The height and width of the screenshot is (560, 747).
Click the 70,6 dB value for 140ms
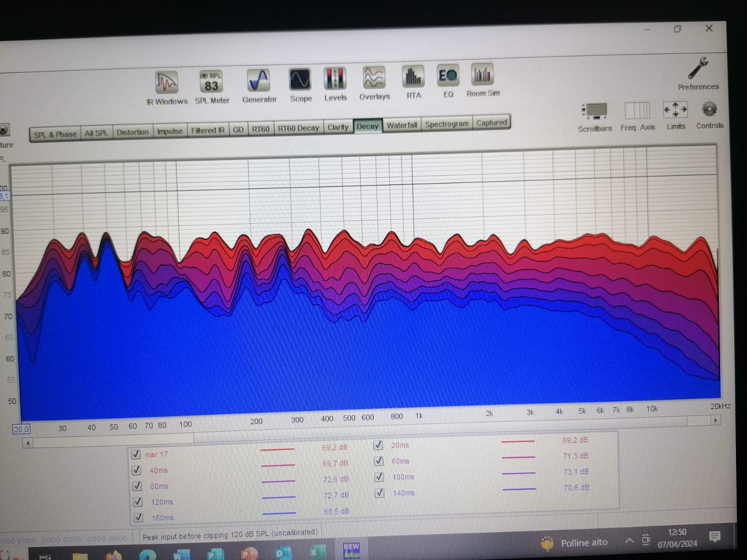(576, 487)
